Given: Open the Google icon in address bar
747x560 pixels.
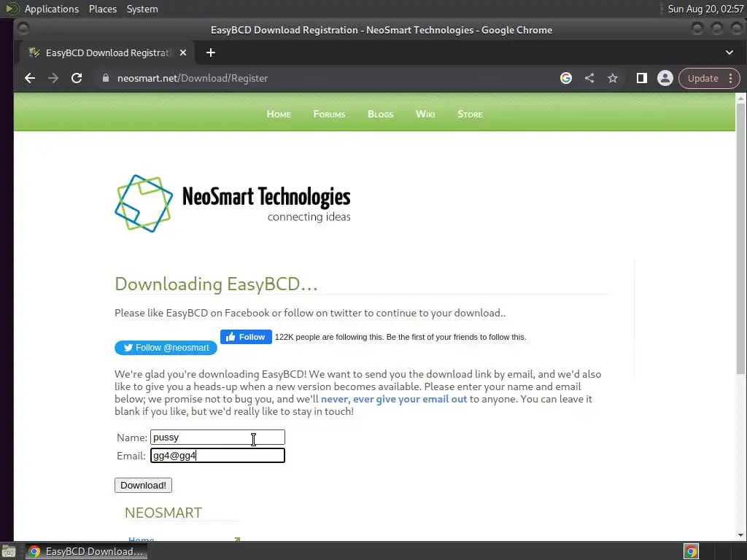Looking at the screenshot, I should tap(566, 79).
